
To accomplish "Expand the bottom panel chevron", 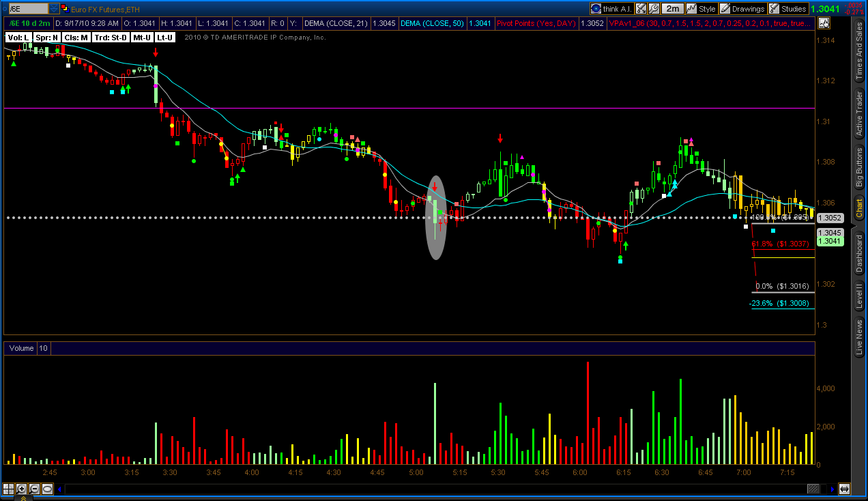I will pos(23,498).
